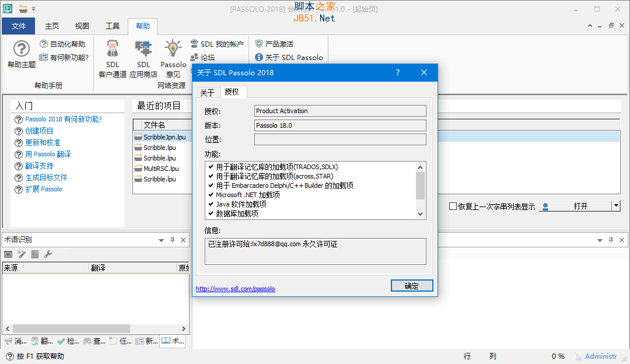Open the SDL 应用商店 app store icon
This screenshot has height=364, width=630.
pyautogui.click(x=143, y=49)
